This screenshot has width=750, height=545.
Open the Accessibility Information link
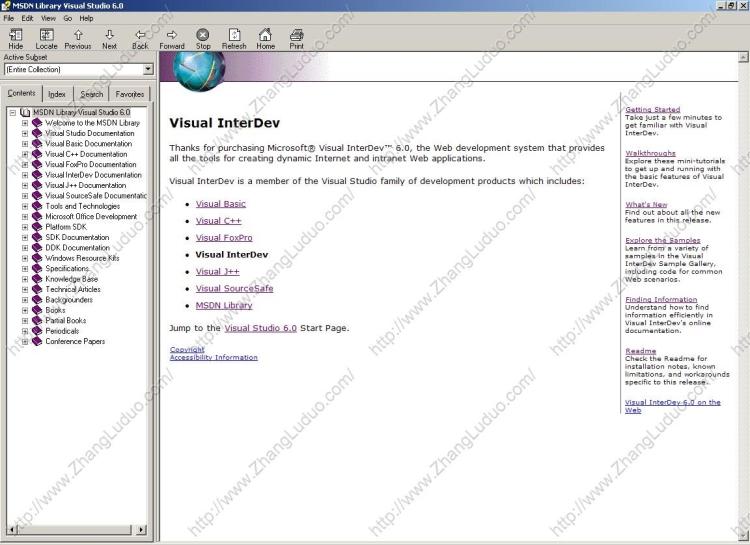coord(214,357)
